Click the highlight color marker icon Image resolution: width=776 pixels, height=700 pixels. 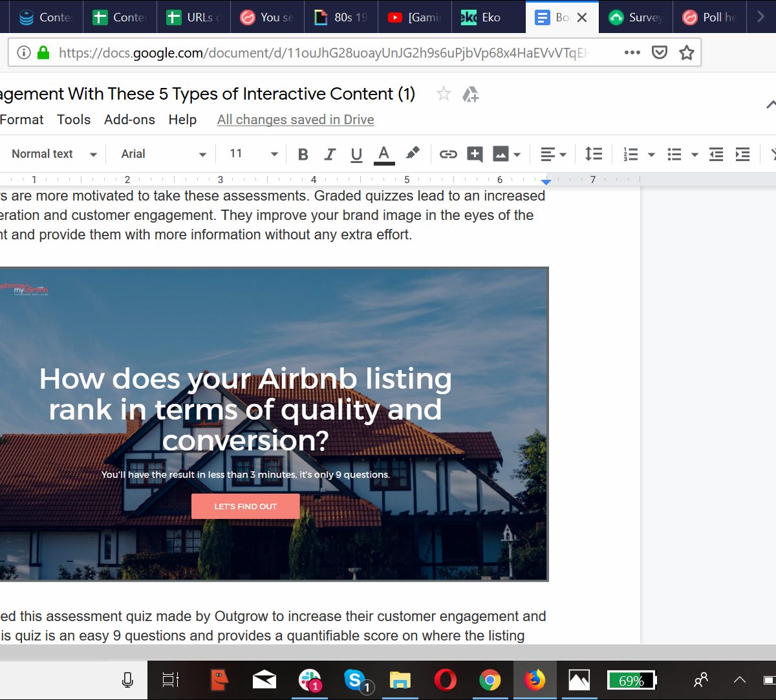412,153
